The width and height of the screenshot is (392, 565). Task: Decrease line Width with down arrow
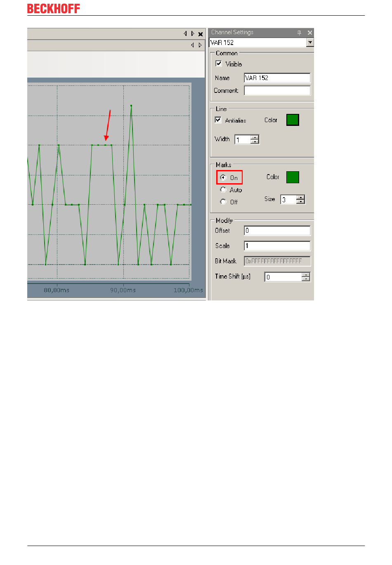click(255, 142)
